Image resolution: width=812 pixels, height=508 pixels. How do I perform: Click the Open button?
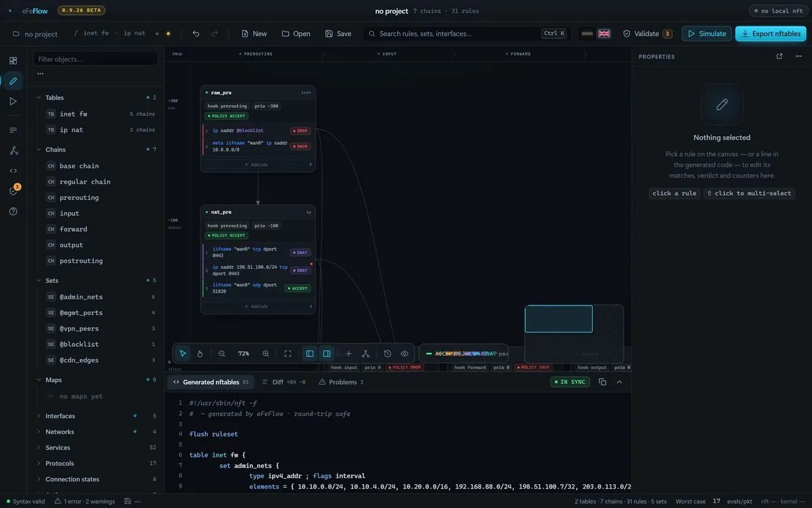click(x=296, y=34)
